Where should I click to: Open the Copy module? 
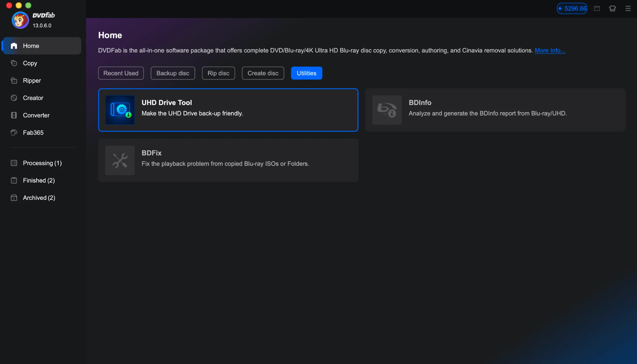[x=42, y=63]
